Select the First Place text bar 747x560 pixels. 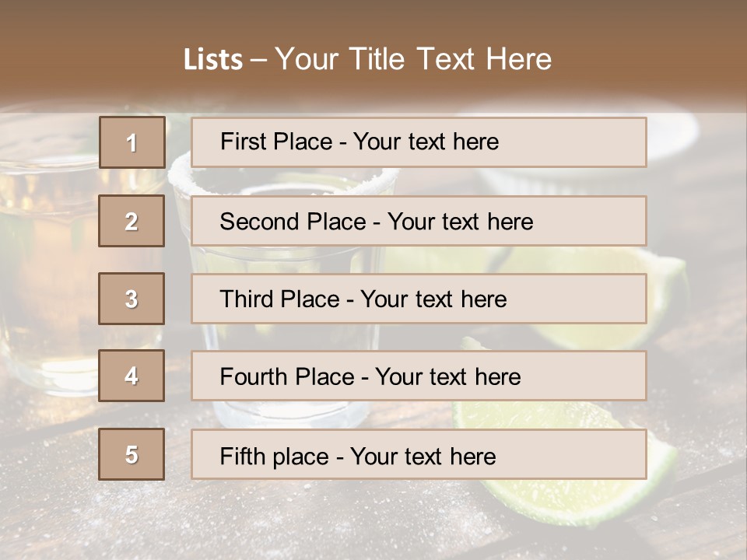pyautogui.click(x=419, y=142)
